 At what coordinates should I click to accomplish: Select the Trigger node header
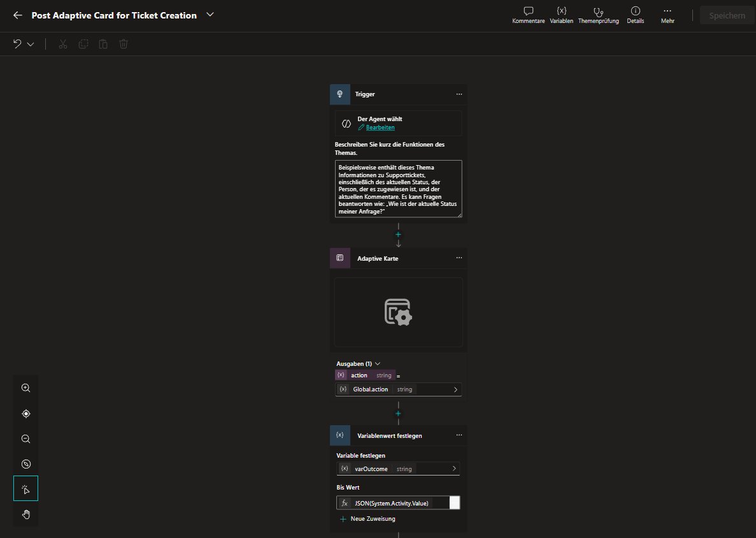pyautogui.click(x=398, y=94)
